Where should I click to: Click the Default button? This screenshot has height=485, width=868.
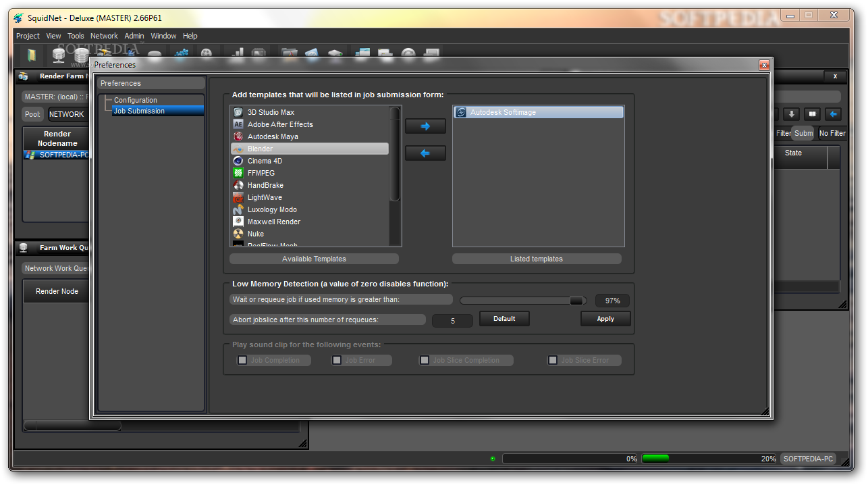click(504, 319)
